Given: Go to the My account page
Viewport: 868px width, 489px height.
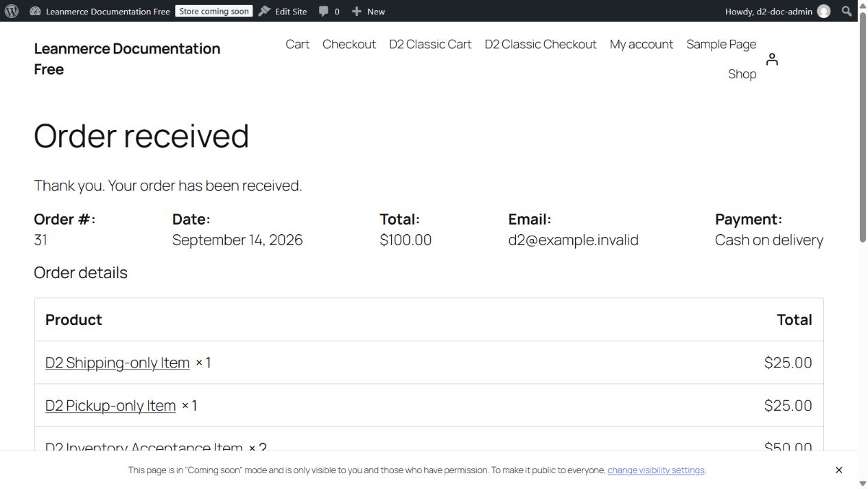Looking at the screenshot, I should [x=642, y=44].
